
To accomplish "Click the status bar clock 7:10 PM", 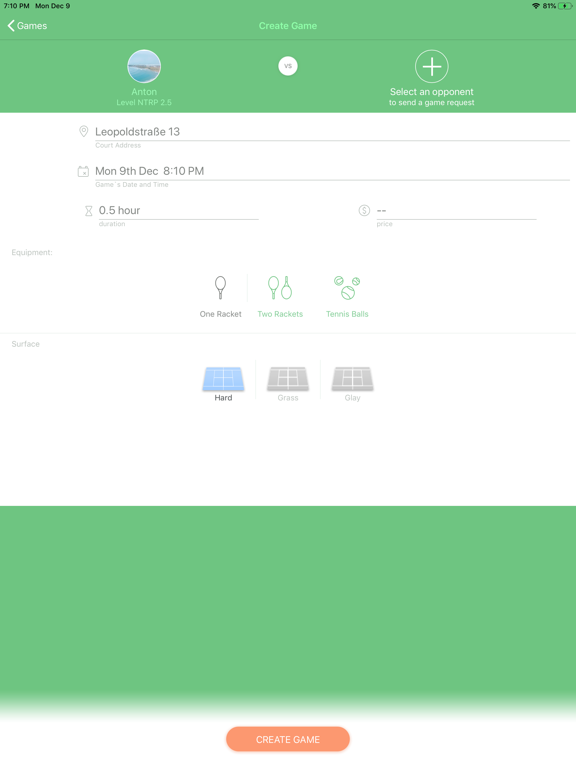I will point(17,6).
